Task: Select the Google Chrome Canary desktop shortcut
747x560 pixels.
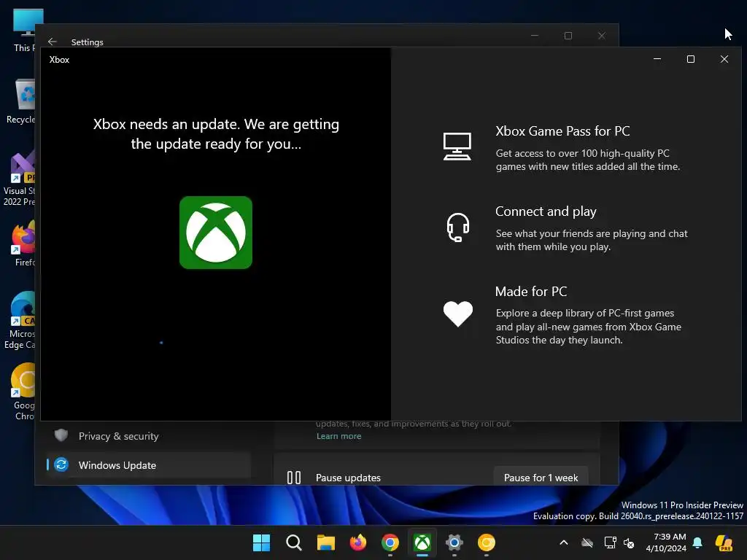Action: 23,392
